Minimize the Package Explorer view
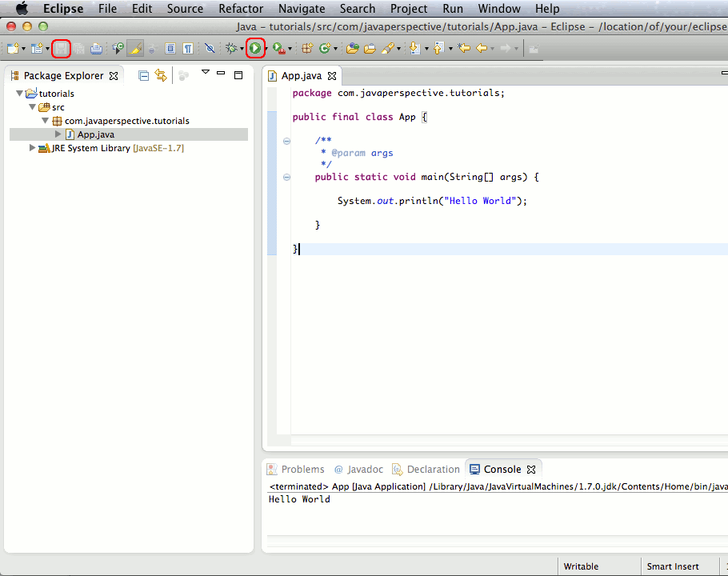This screenshot has width=728, height=576. pyautogui.click(x=221, y=74)
